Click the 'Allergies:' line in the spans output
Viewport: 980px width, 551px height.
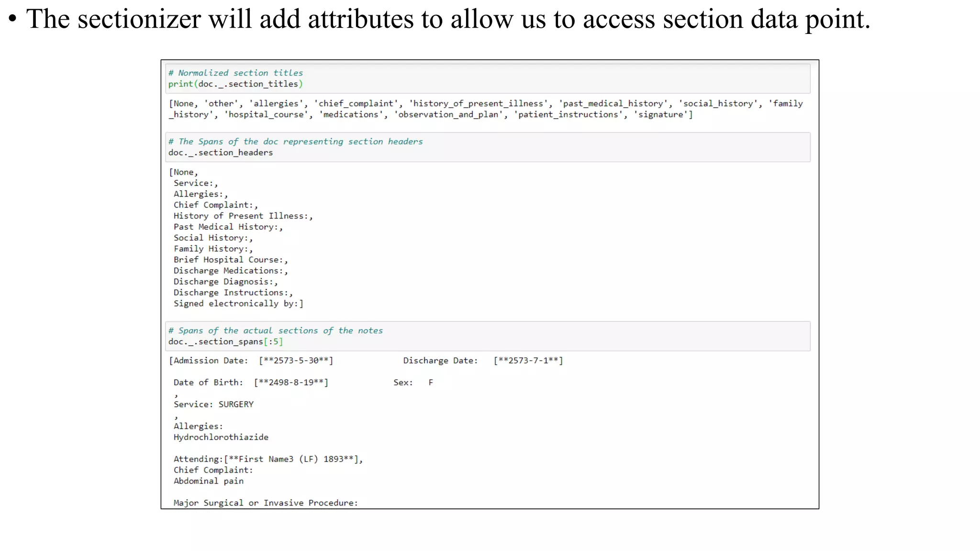point(198,426)
